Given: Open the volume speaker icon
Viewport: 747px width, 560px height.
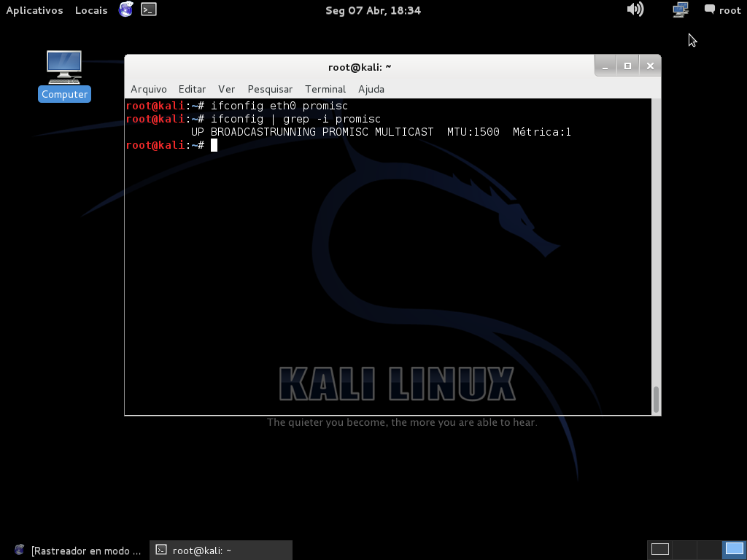Looking at the screenshot, I should click(635, 9).
